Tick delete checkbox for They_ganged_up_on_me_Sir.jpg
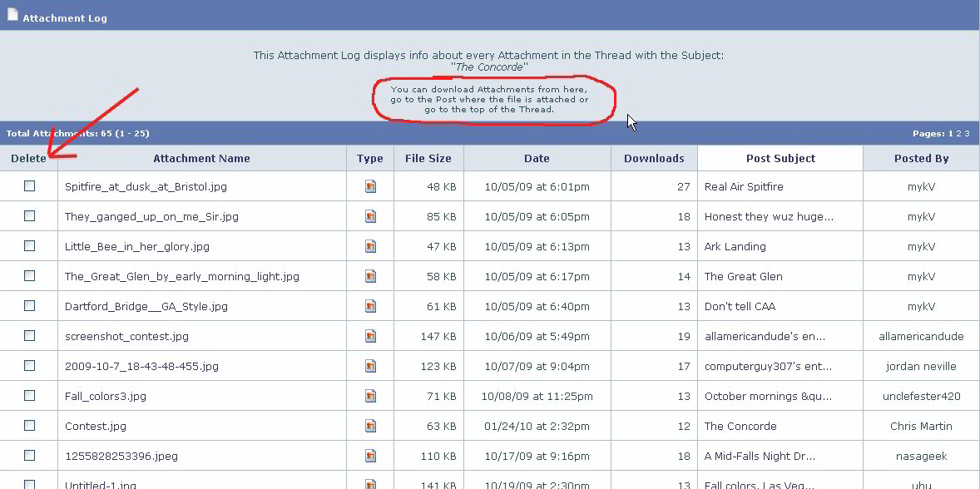 coord(29,215)
